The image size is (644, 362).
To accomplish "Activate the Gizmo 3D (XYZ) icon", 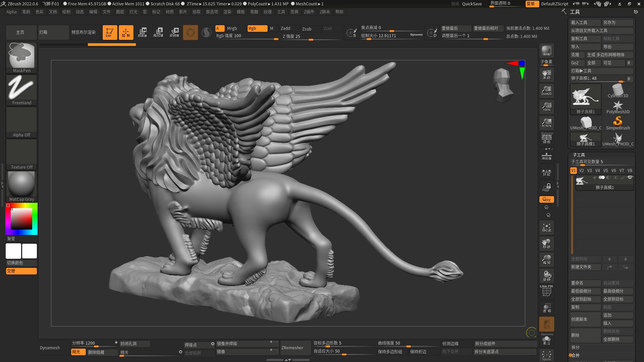I will pos(546,199).
